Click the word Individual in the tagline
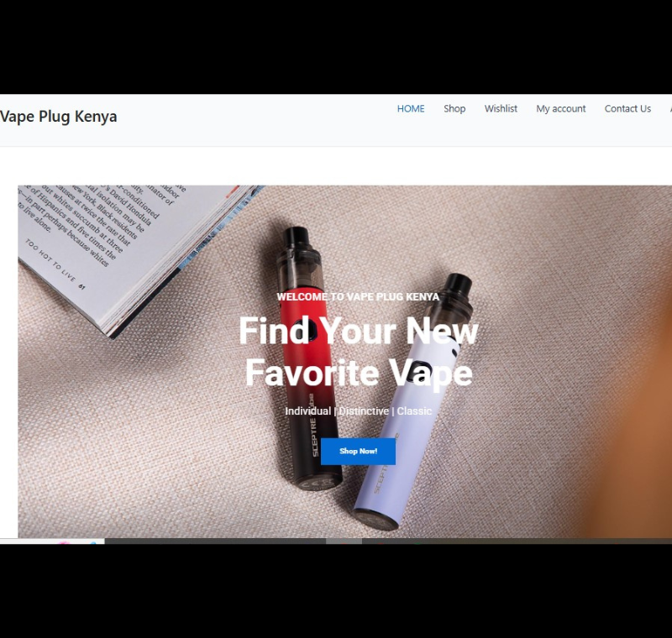672x638 pixels. [x=307, y=411]
